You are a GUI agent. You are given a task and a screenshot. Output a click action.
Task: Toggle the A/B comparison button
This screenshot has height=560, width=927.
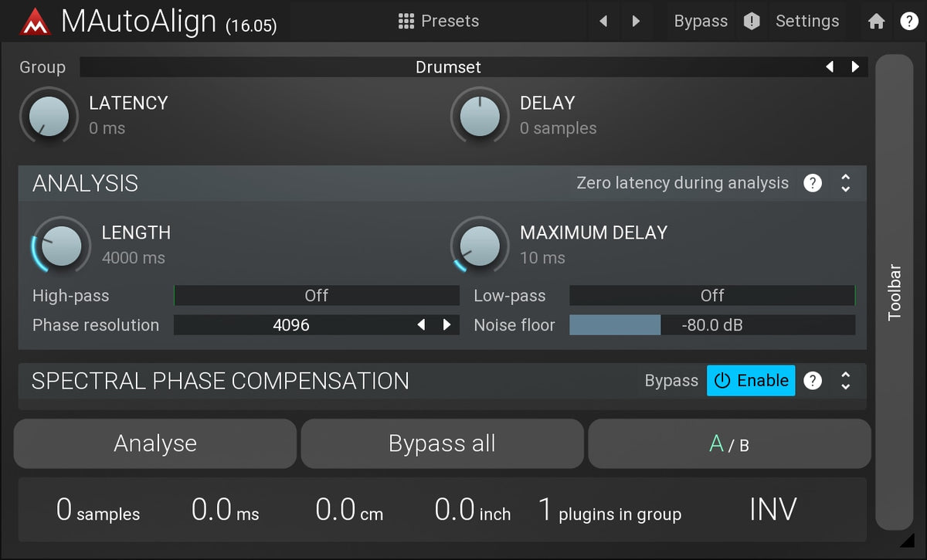point(729,444)
